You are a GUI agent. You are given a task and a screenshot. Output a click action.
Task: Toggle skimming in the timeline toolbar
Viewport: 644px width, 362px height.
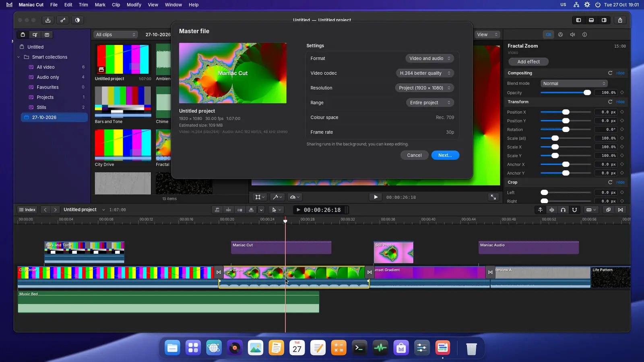click(x=541, y=210)
